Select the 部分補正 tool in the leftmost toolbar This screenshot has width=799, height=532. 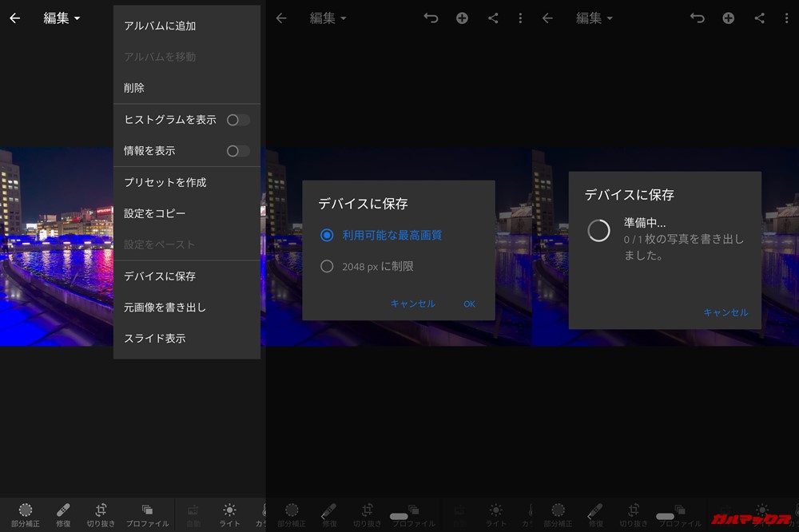(x=26, y=515)
